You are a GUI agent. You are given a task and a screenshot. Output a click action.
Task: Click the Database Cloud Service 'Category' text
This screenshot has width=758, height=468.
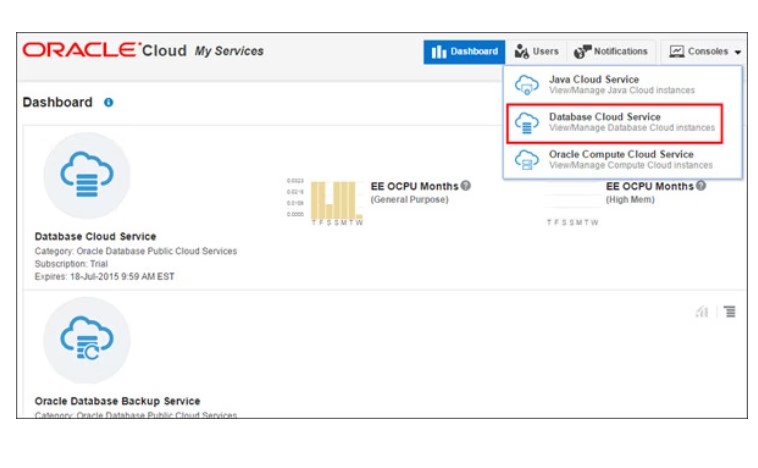click(x=136, y=251)
